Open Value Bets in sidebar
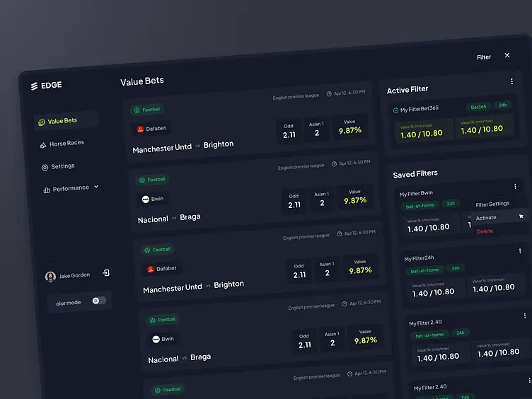The image size is (532, 399). tap(66, 121)
